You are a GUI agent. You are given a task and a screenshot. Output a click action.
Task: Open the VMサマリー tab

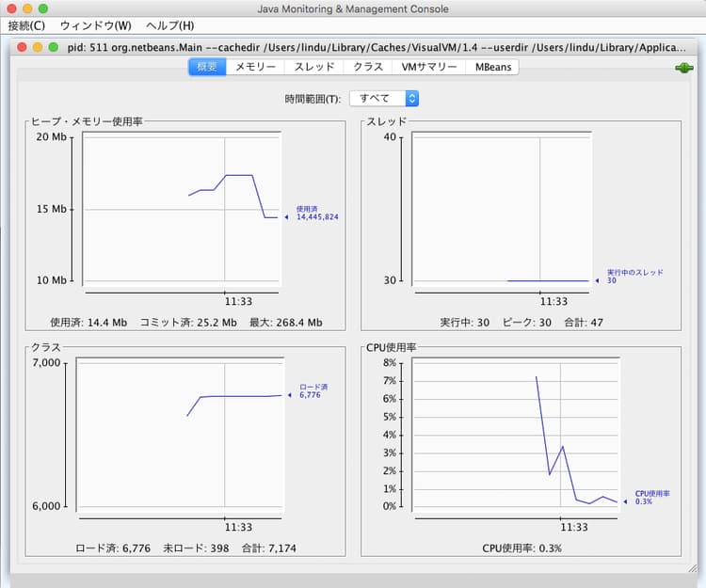tap(428, 67)
